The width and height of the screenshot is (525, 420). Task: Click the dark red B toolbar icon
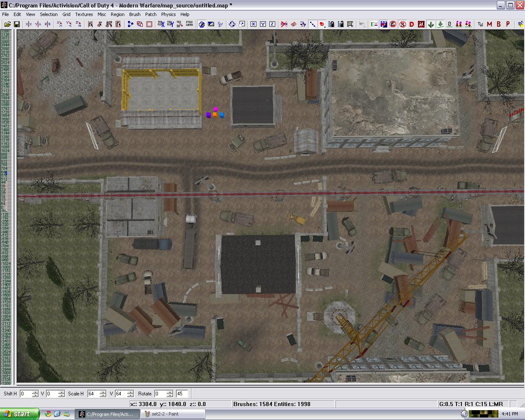click(x=499, y=24)
